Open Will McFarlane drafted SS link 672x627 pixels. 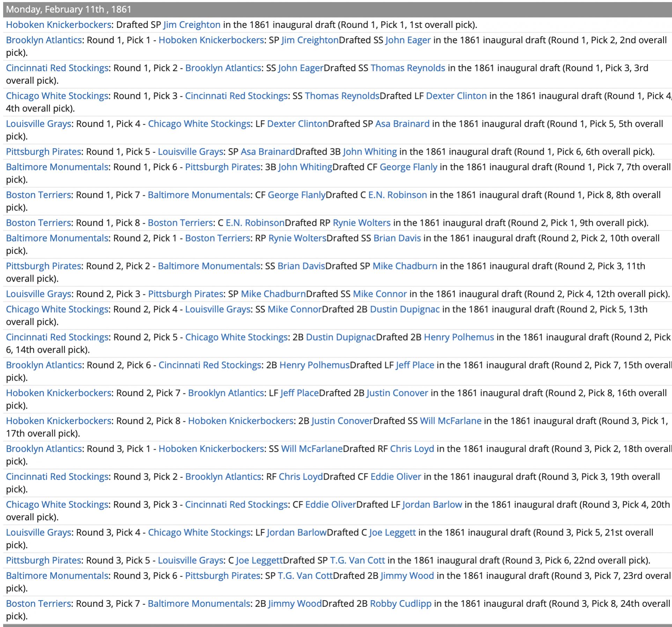coord(450,421)
